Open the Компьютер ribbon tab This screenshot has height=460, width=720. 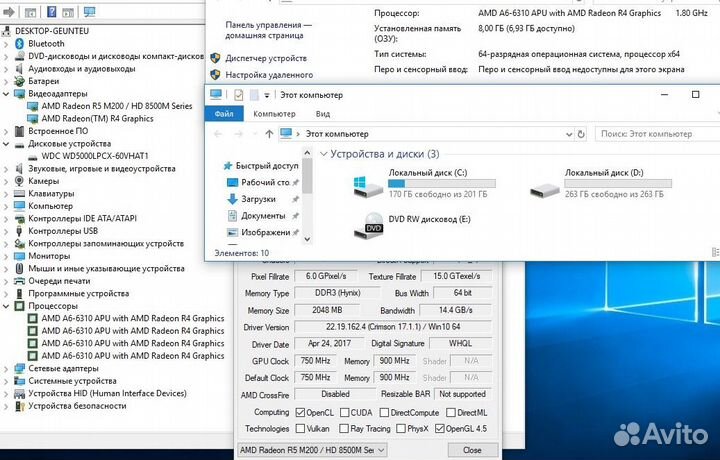tap(274, 114)
